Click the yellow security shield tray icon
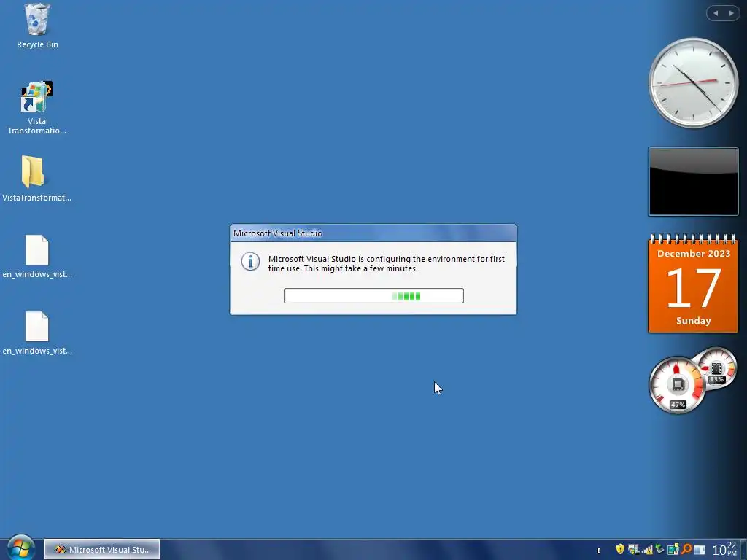This screenshot has height=560, width=747. click(620, 550)
